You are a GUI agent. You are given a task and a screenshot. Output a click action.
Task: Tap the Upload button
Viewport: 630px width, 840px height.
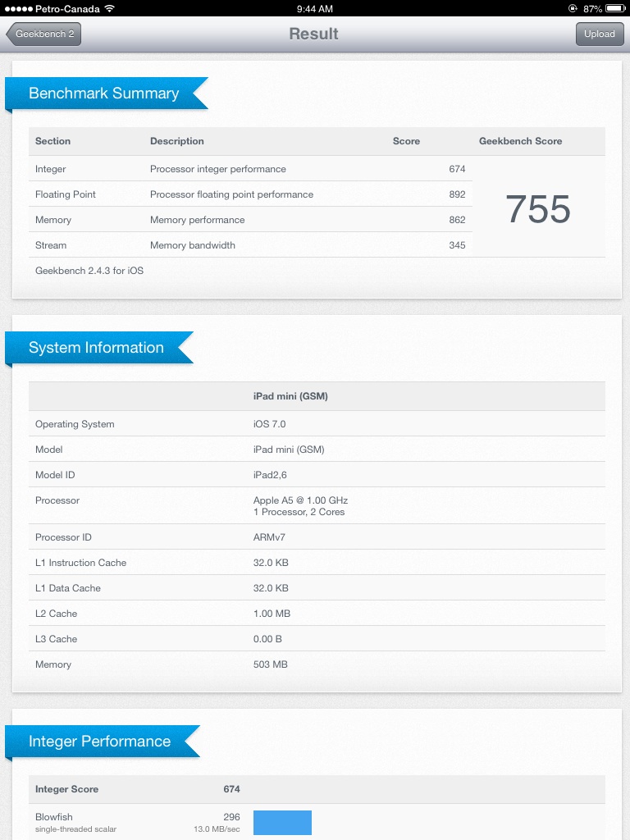click(x=600, y=34)
